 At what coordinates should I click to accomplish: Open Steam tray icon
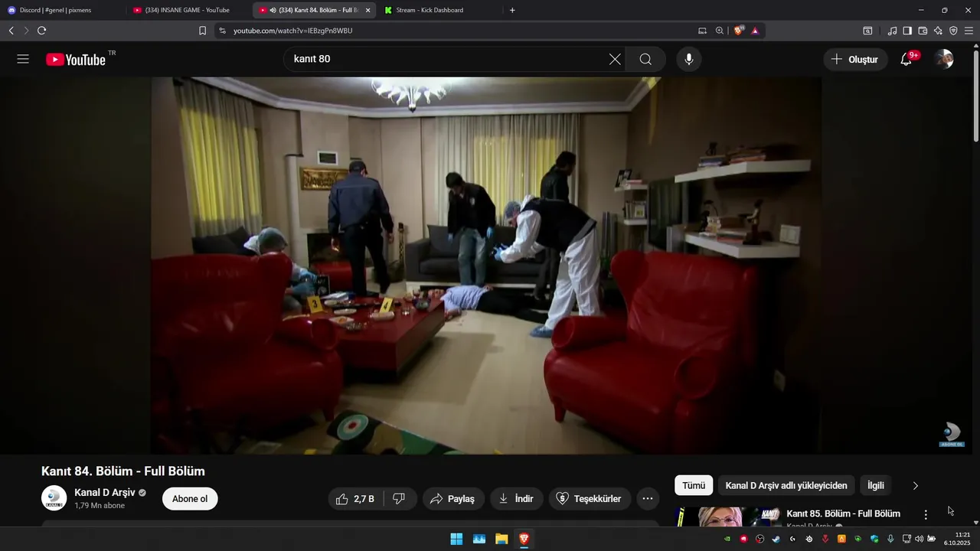click(x=776, y=539)
